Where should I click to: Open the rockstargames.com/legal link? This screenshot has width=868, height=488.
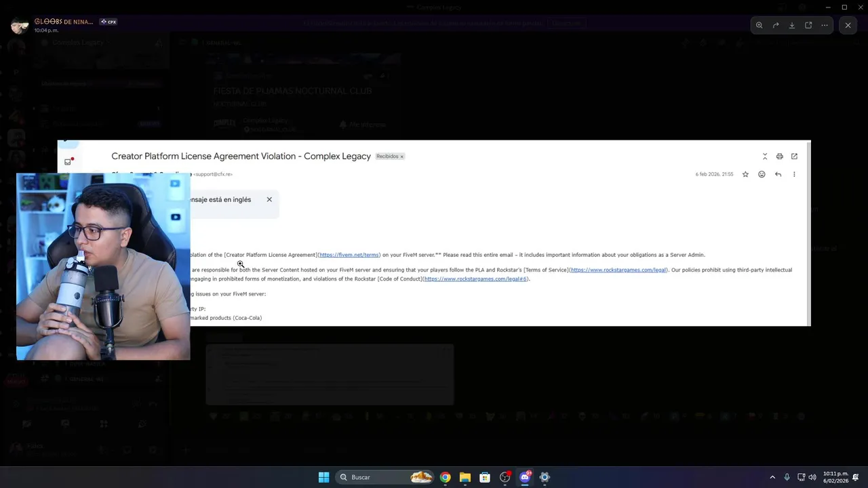[x=618, y=270]
